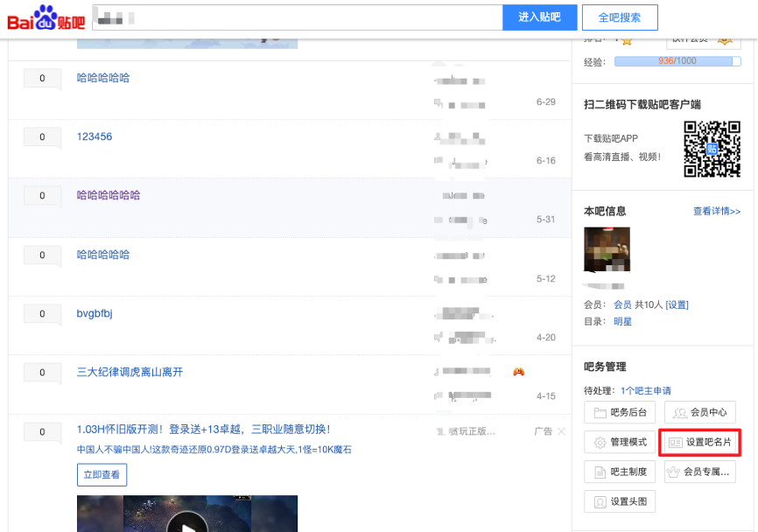Click the 1个吧主申请 pending link
The height and width of the screenshot is (532, 758).
pos(646,390)
